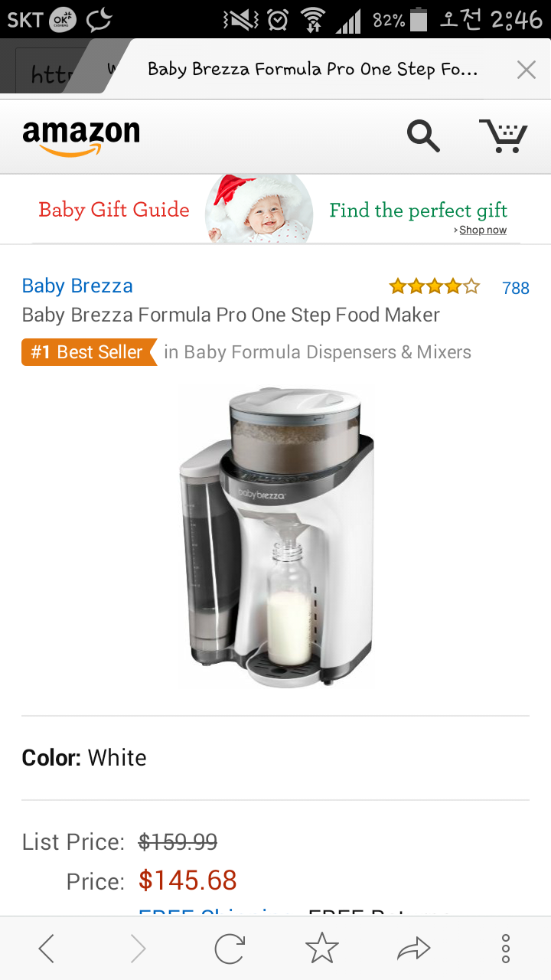This screenshot has width=551, height=980.
Task: Open Amazon search with magnifier icon
Action: coord(423,136)
